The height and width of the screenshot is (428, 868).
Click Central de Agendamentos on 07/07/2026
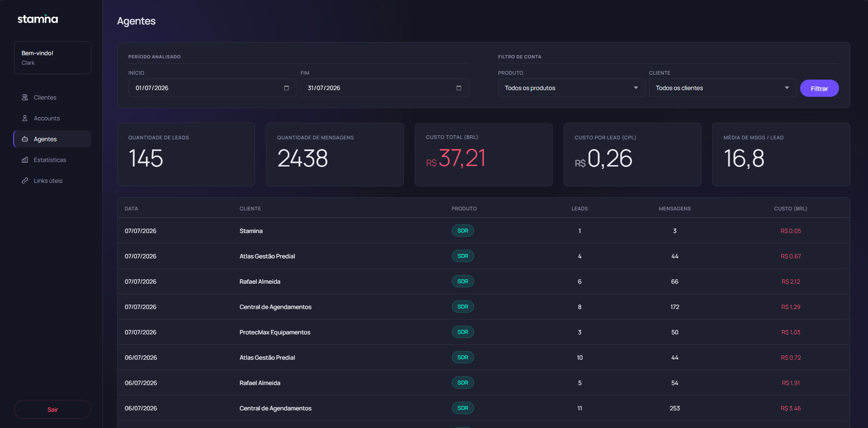pos(275,307)
